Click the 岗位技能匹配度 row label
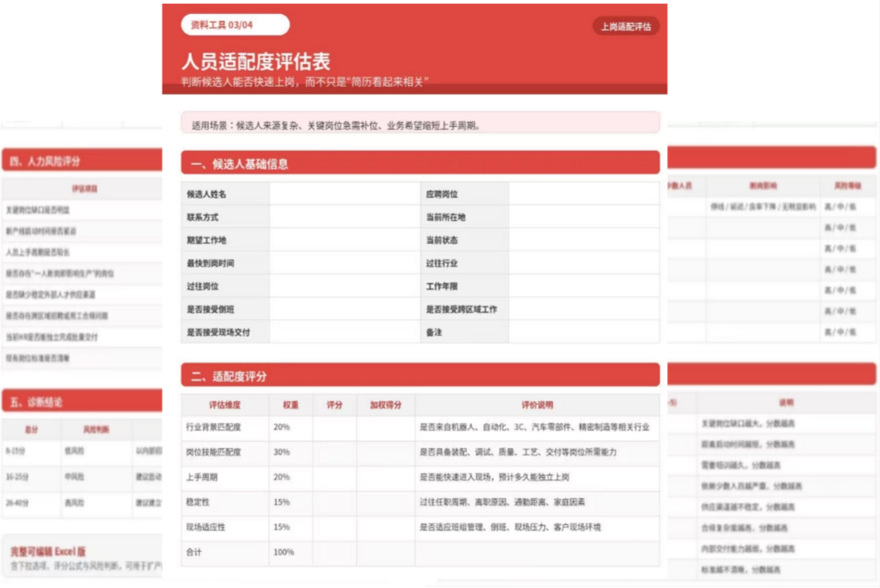 (213, 452)
